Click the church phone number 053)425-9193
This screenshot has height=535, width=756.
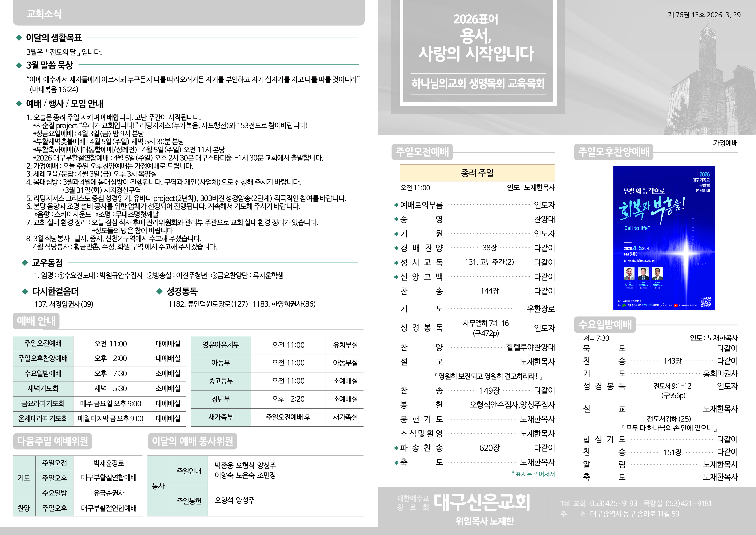pyautogui.click(x=613, y=503)
